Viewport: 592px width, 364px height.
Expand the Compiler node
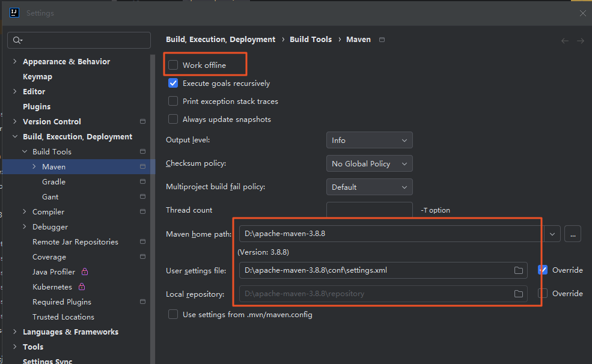tap(25, 211)
